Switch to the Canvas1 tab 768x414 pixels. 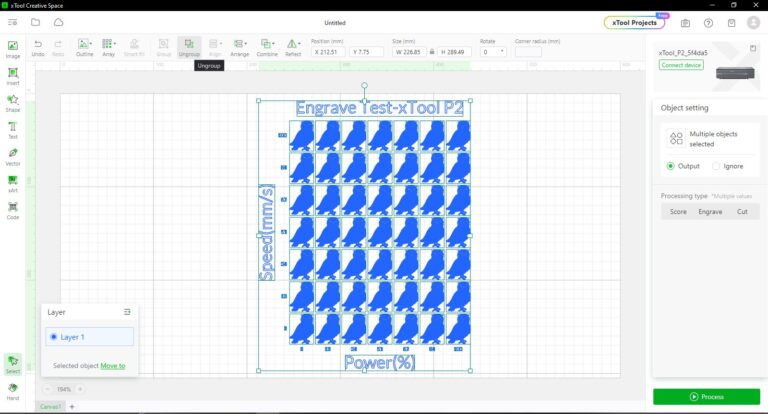pos(50,407)
